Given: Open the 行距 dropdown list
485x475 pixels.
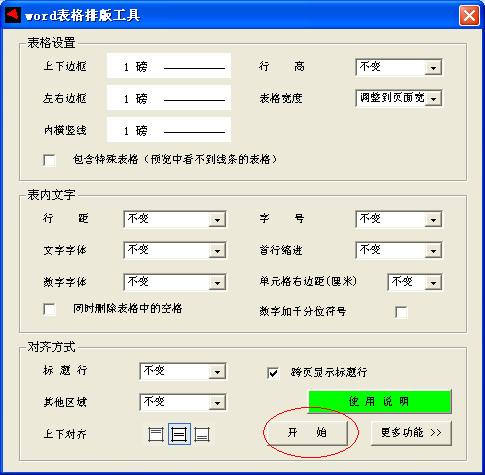Looking at the screenshot, I should click(175, 219).
